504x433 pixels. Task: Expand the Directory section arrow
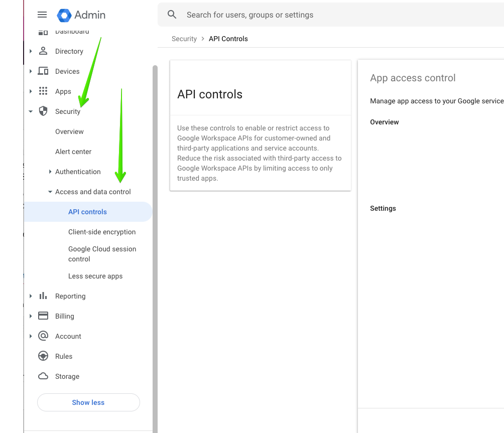point(31,51)
